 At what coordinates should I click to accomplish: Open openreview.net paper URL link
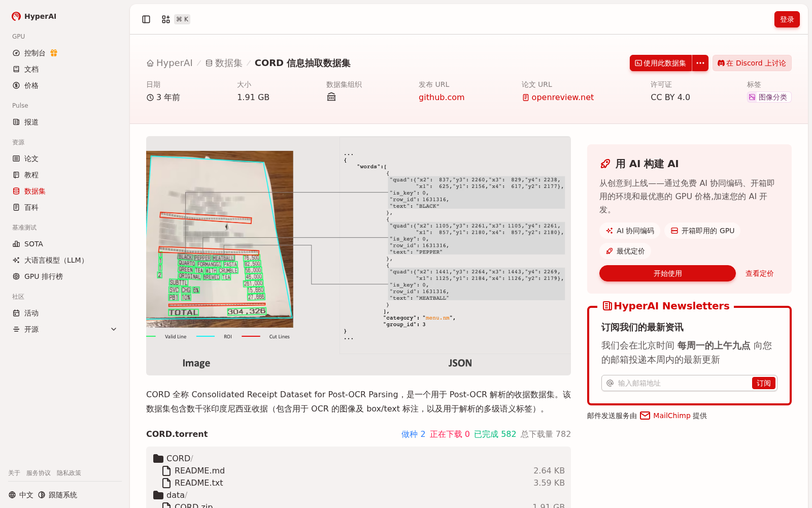558,97
